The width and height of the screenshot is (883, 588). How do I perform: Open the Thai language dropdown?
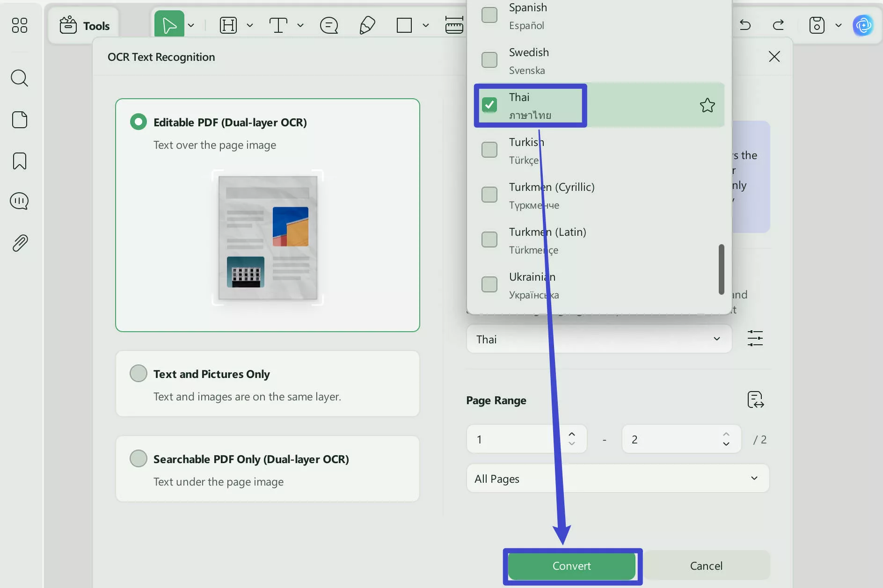[x=599, y=339]
